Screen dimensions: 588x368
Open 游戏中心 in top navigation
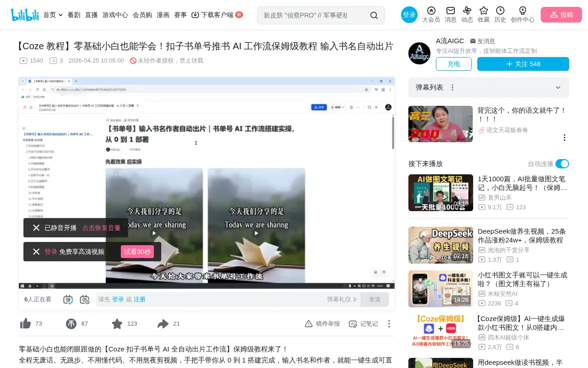coord(115,15)
